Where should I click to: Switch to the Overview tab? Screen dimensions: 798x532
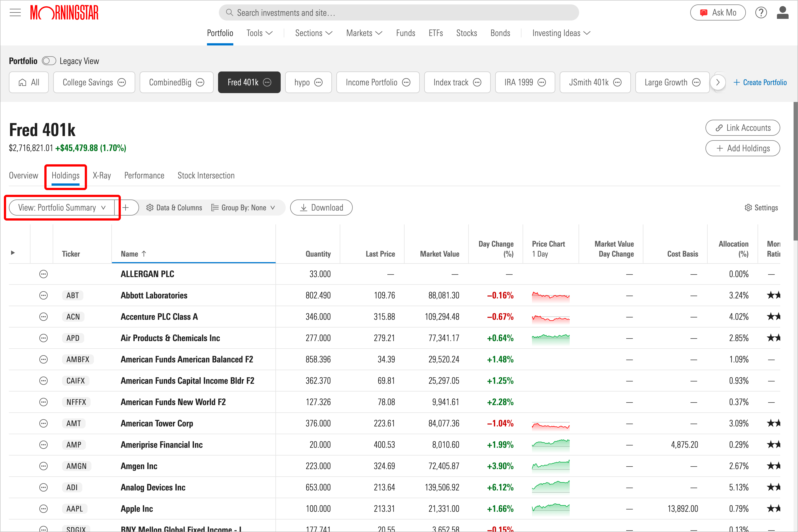click(23, 175)
